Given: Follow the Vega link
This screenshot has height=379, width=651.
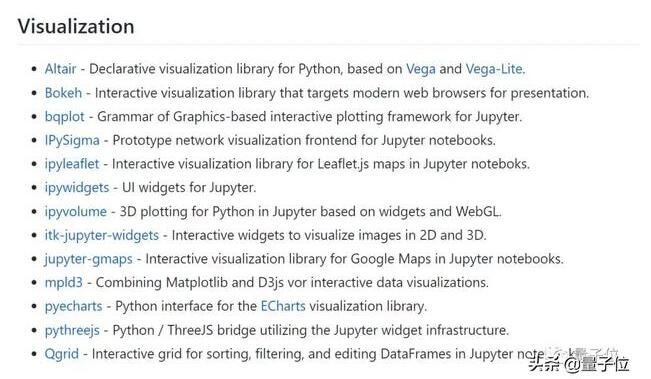Looking at the screenshot, I should pyautogui.click(x=421, y=69).
